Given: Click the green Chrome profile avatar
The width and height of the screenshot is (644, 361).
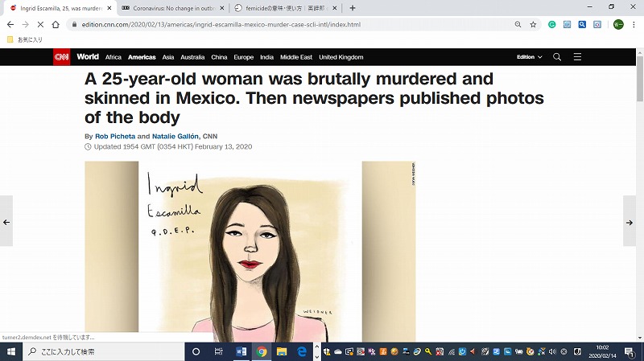Looking at the screenshot, I should [x=618, y=25].
